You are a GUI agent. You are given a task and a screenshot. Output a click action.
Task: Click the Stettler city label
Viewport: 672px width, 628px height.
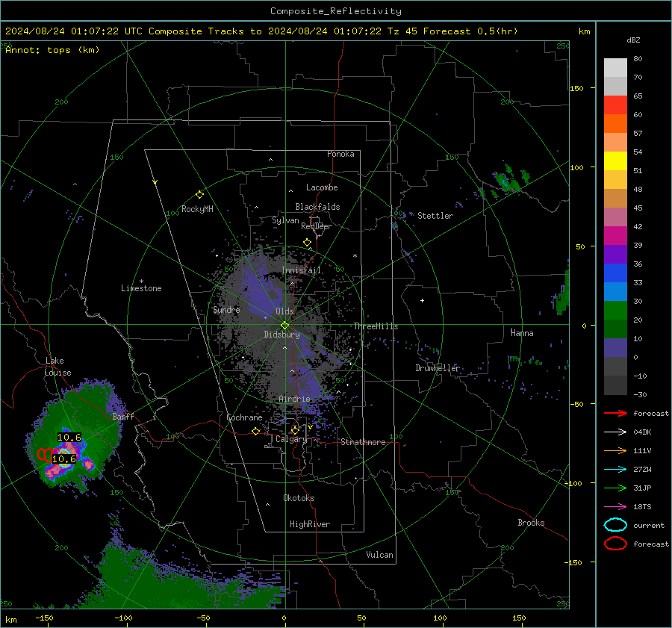coord(435,216)
